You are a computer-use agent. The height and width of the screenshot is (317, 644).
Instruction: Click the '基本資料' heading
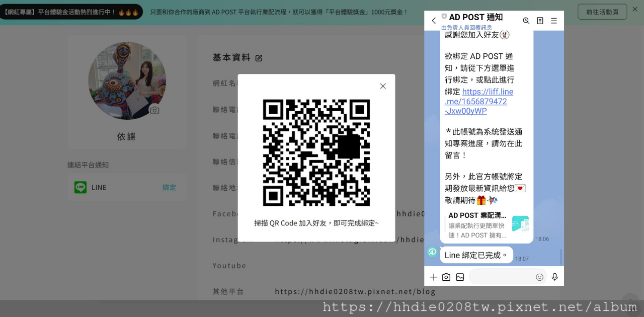pos(231,57)
